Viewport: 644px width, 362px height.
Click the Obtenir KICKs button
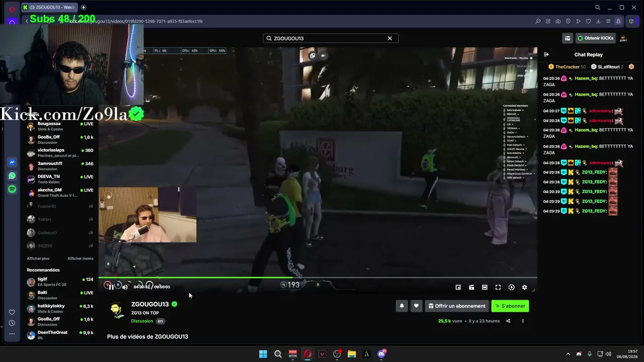[595, 38]
